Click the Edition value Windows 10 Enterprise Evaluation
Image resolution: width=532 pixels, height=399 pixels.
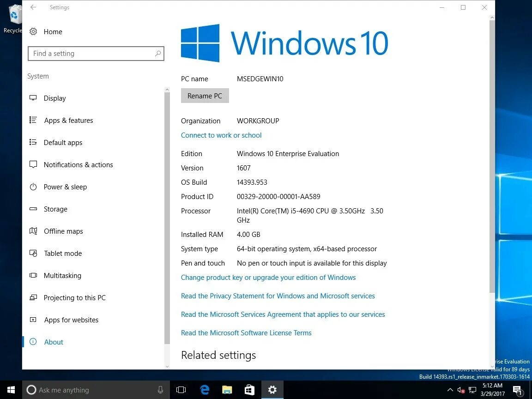[x=288, y=154]
